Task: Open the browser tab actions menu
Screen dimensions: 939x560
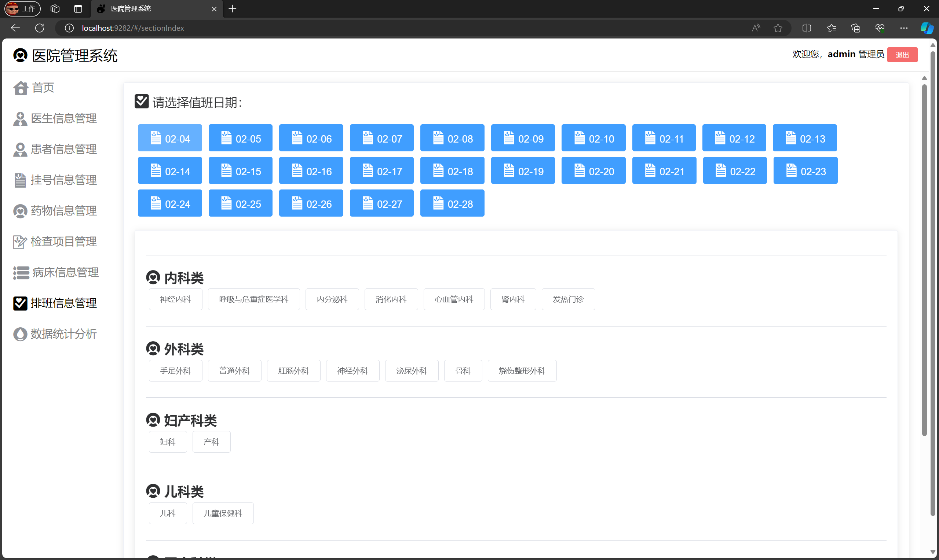Action: pyautogui.click(x=78, y=9)
